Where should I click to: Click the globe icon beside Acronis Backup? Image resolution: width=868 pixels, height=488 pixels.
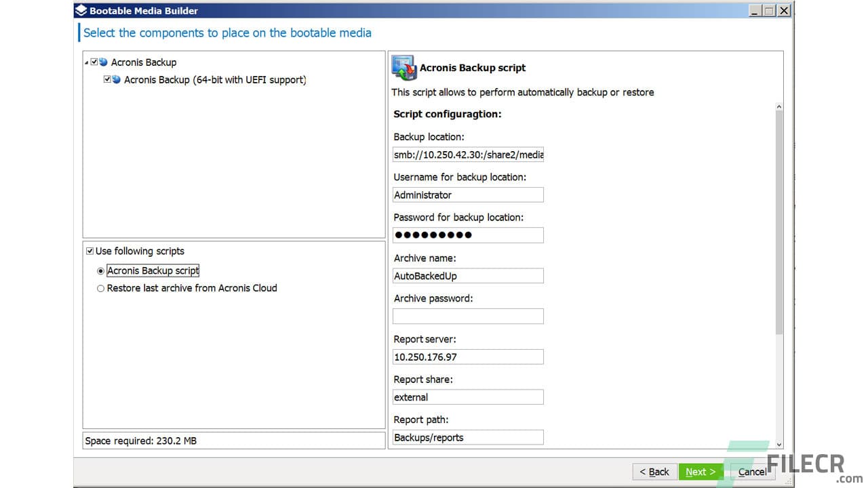(x=103, y=62)
